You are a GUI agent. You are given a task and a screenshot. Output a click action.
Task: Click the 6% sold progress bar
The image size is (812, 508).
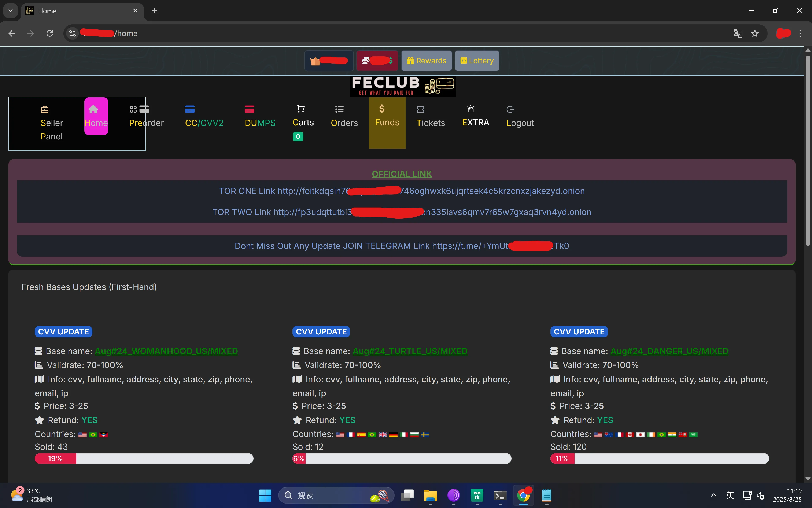[402, 459]
